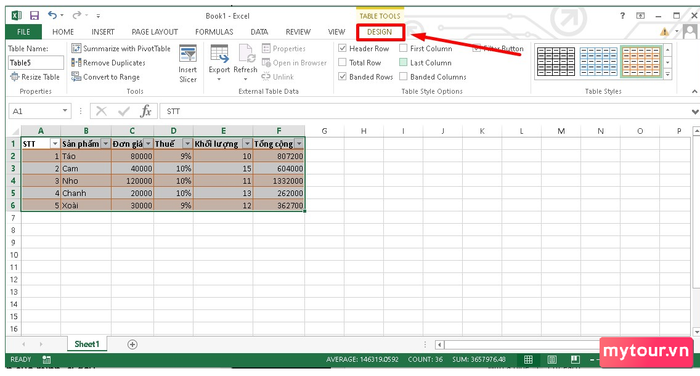Click Resize Table in Properties group
This screenshot has width=700, height=376.
click(35, 77)
